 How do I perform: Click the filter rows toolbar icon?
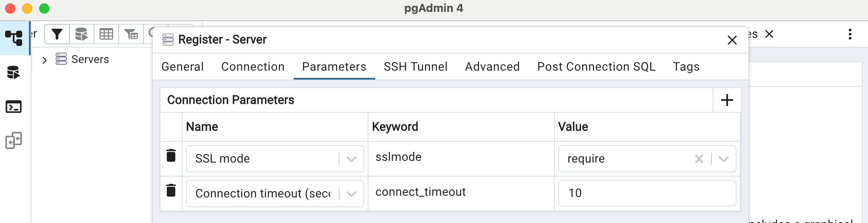pos(57,34)
